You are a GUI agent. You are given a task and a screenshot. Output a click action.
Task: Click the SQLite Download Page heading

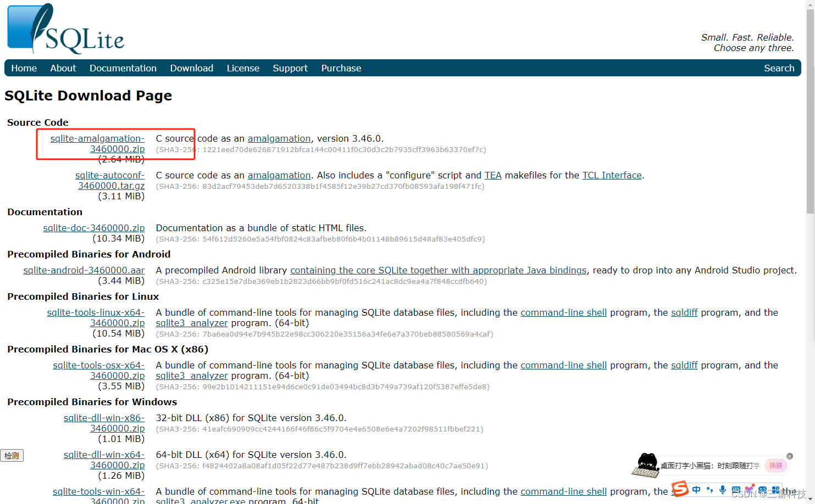coord(88,96)
